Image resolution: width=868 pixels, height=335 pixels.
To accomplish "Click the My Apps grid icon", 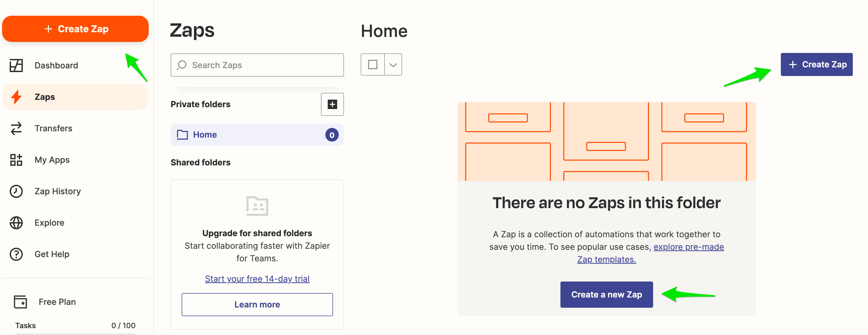I will click(x=16, y=160).
